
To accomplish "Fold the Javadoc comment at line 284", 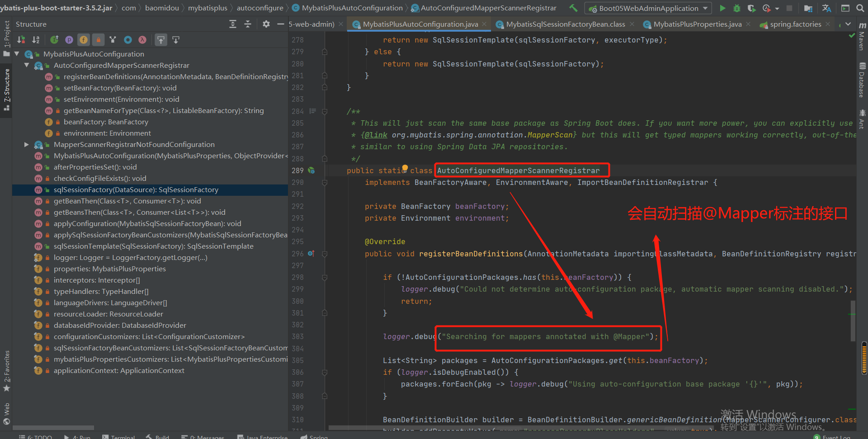I will (325, 111).
